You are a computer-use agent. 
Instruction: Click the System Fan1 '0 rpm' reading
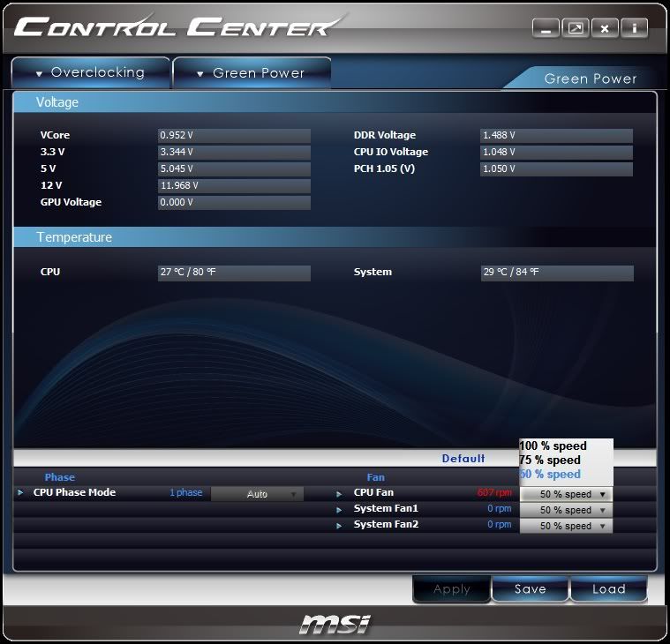tap(499, 509)
